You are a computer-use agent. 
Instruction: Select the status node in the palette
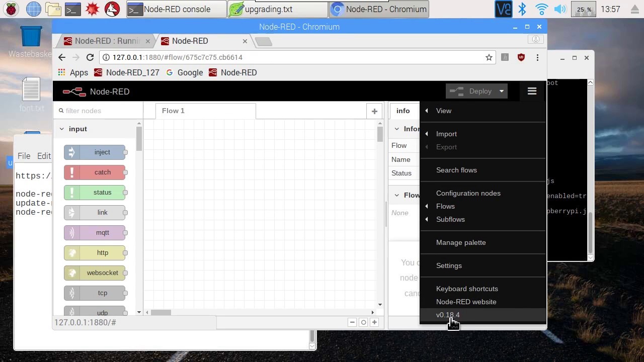[x=95, y=193]
